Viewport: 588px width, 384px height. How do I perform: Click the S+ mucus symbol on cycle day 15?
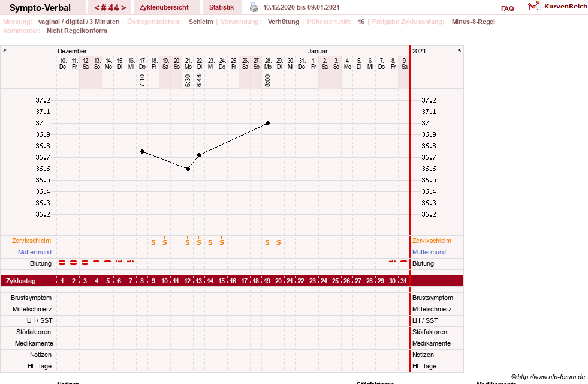[x=222, y=241]
